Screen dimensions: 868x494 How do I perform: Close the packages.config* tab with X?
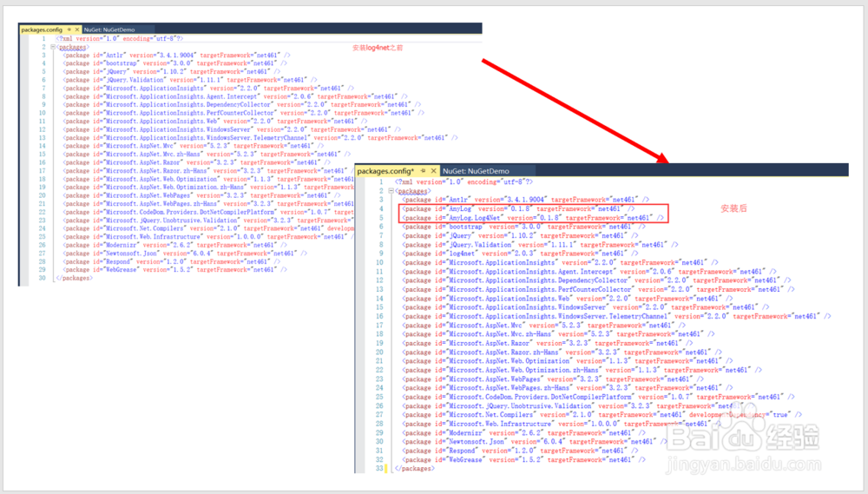click(x=433, y=171)
